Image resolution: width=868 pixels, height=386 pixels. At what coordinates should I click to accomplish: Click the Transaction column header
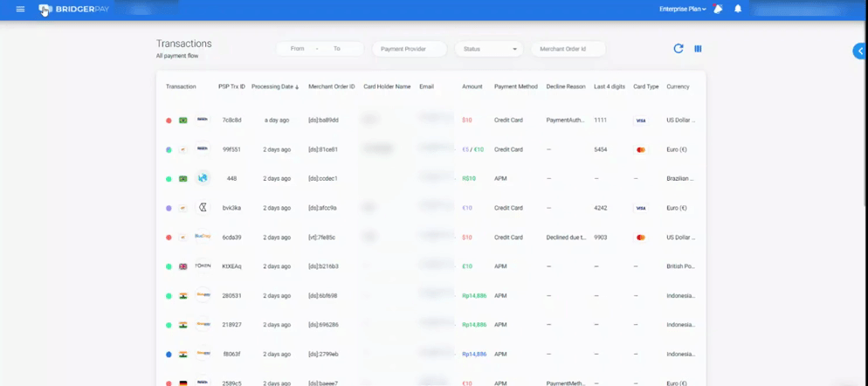coord(181,86)
